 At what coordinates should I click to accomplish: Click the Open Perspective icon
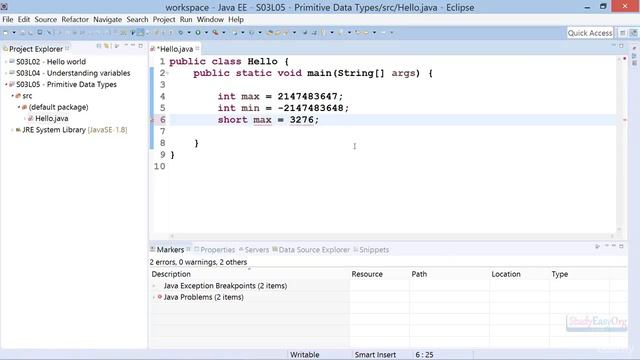pos(622,33)
